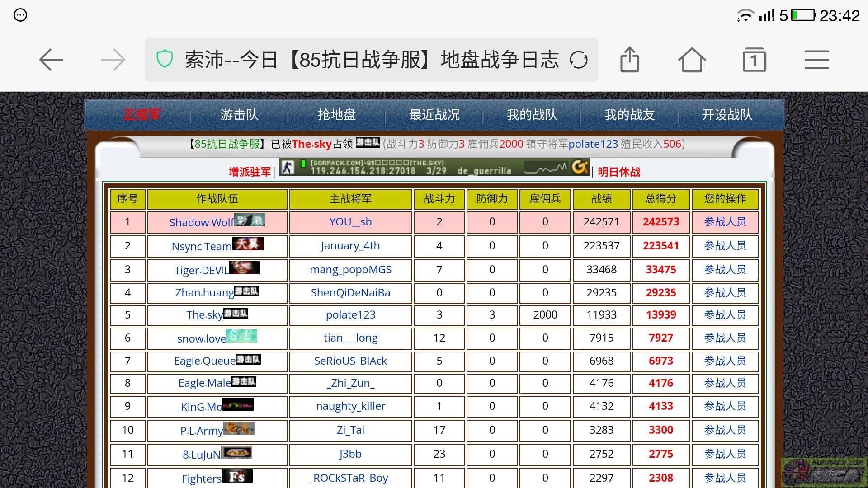Open general polate123 profile link
This screenshot has height=488, width=868.
click(x=350, y=315)
